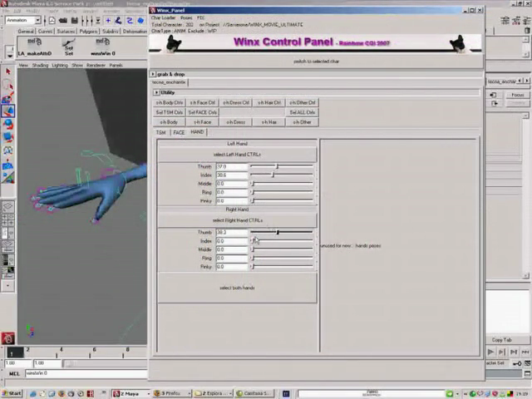Switch to the TSM tab
This screenshot has height=399, width=532.
(160, 132)
